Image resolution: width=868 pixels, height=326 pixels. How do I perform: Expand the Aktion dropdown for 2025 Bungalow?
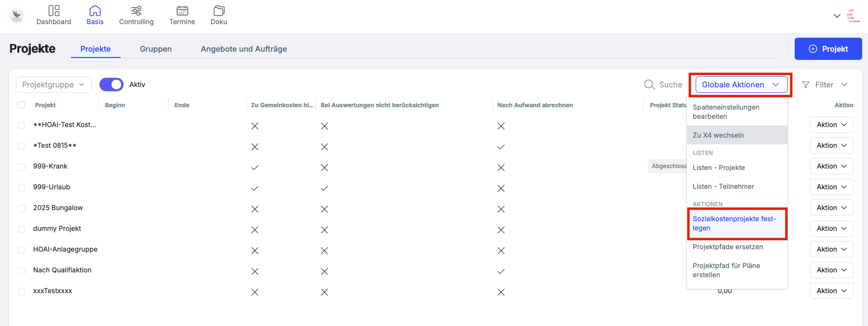coord(831,208)
